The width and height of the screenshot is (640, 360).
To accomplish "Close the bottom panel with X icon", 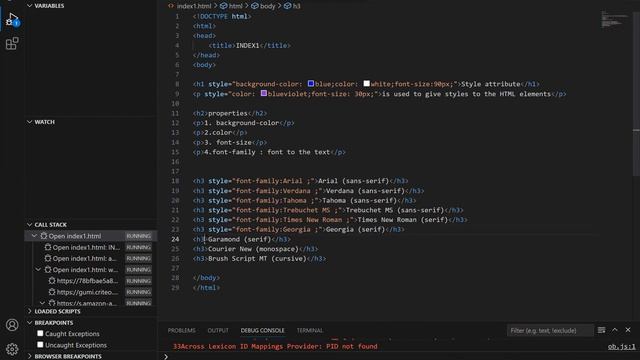I will pyautogui.click(x=628, y=330).
